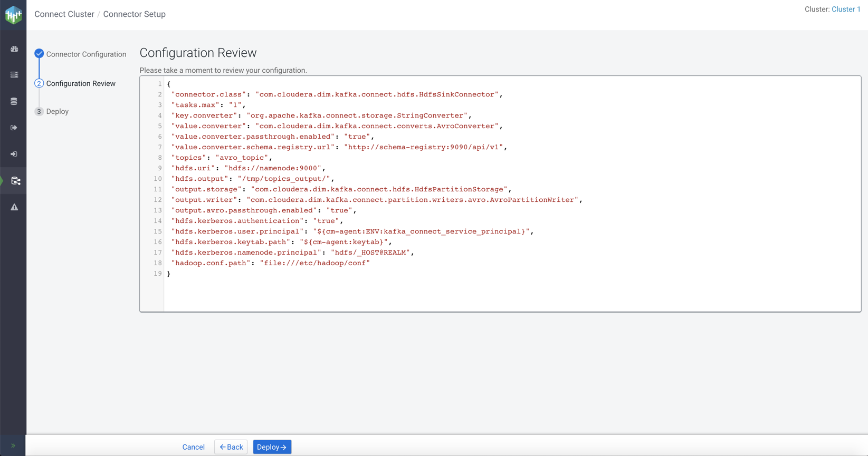Click "output.avro.passthrough.enabled" line
The image size is (868, 456).
pyautogui.click(x=264, y=210)
